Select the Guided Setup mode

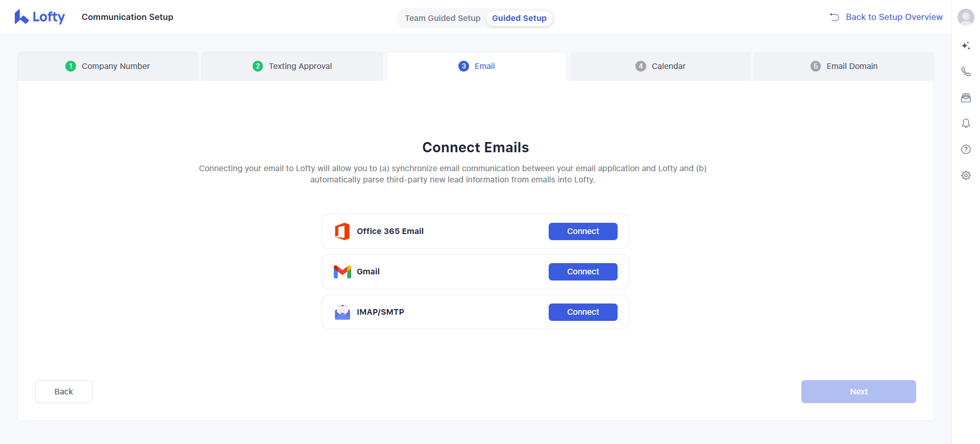coord(519,18)
